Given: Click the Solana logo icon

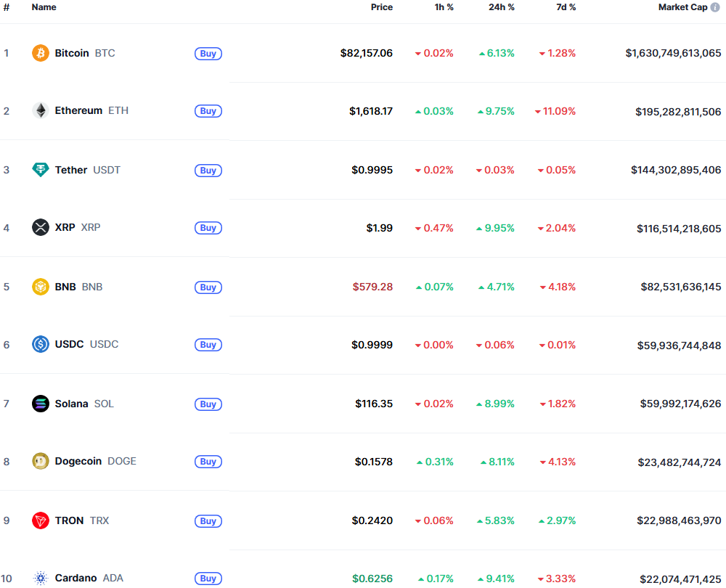Looking at the screenshot, I should tap(41, 404).
